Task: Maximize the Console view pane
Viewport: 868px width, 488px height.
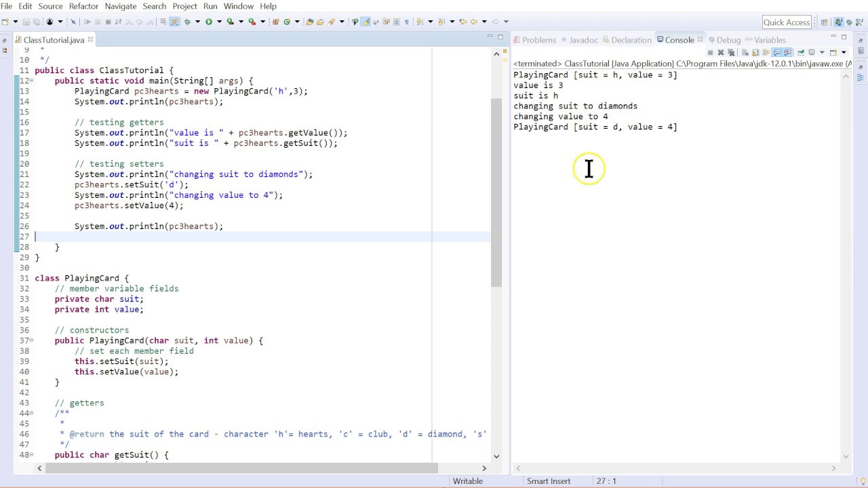Action: point(844,37)
